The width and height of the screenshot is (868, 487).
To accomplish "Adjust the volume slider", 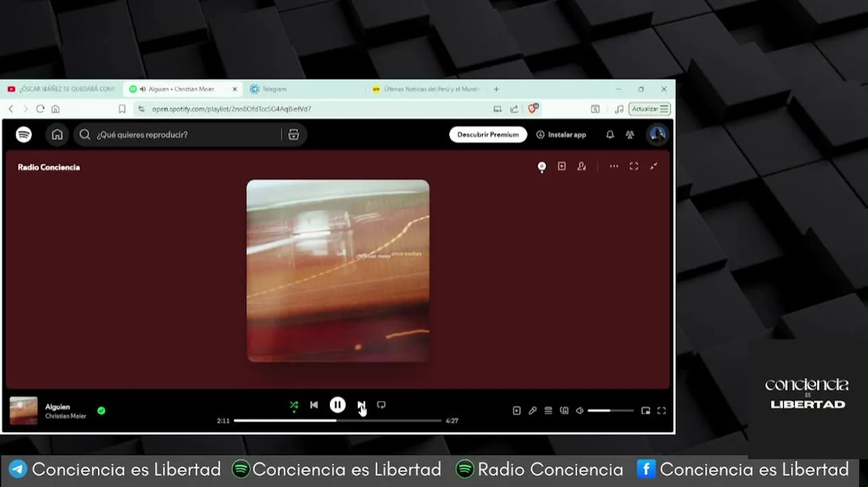I will tap(611, 411).
